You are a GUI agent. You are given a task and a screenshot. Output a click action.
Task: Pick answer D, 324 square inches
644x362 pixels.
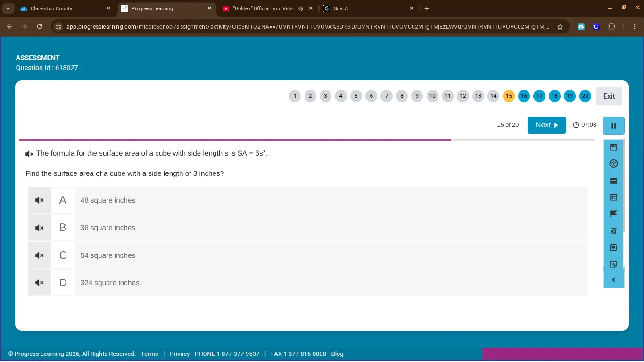pyautogui.click(x=110, y=283)
